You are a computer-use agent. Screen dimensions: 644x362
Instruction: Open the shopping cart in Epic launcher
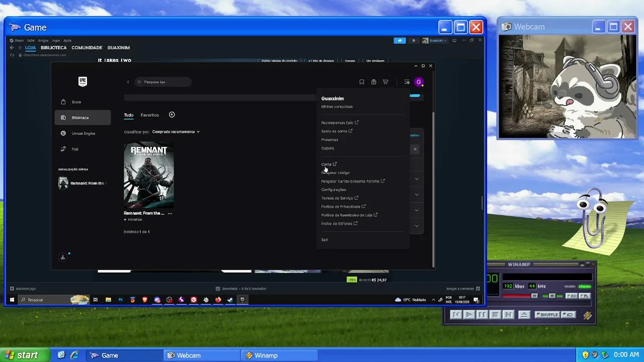click(x=386, y=82)
